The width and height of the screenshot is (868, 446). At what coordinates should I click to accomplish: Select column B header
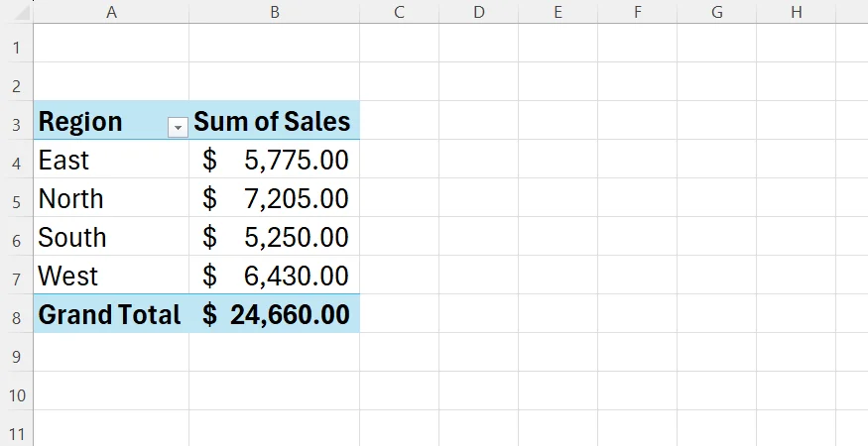275,12
